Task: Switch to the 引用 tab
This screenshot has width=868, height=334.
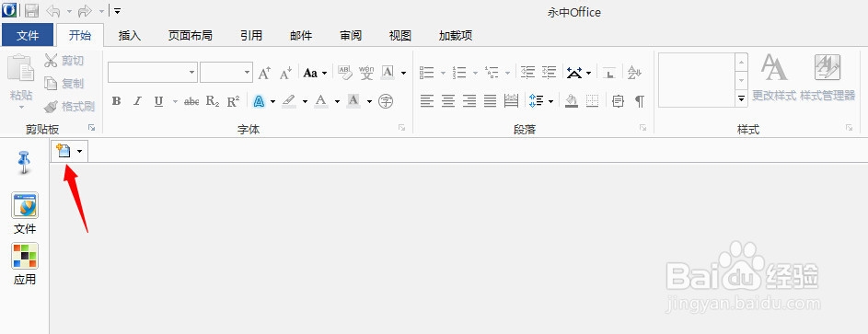Action: click(x=250, y=35)
